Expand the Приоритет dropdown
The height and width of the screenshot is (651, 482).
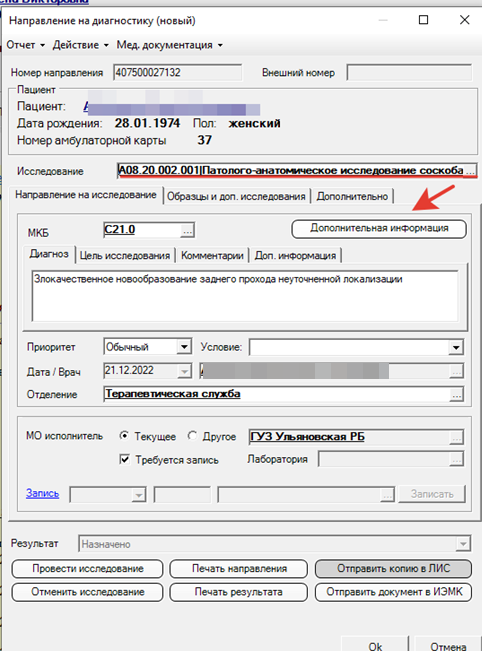184,346
